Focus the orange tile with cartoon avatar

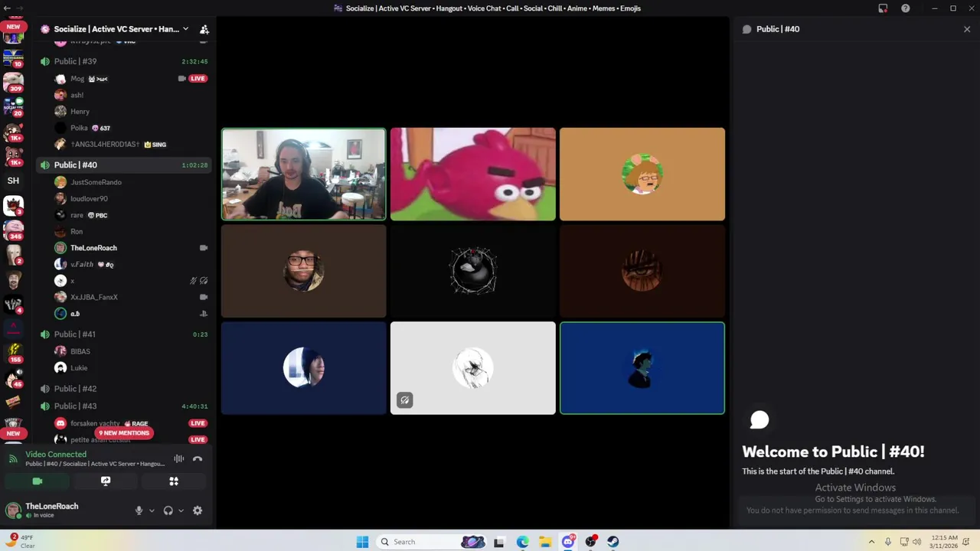tap(642, 174)
